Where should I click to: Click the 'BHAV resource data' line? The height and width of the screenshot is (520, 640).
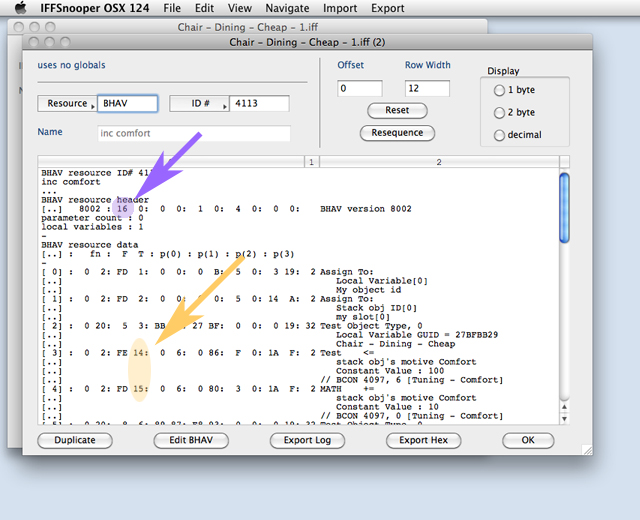pos(90,245)
